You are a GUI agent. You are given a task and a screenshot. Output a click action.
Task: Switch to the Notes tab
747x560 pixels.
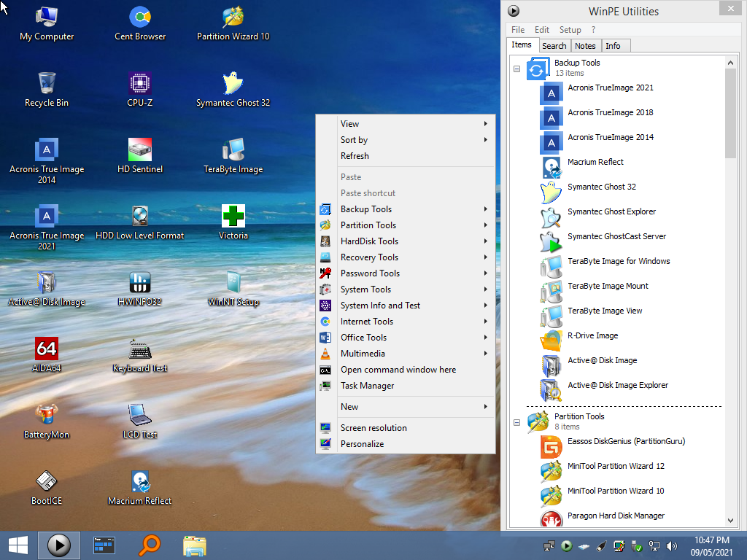585,46
